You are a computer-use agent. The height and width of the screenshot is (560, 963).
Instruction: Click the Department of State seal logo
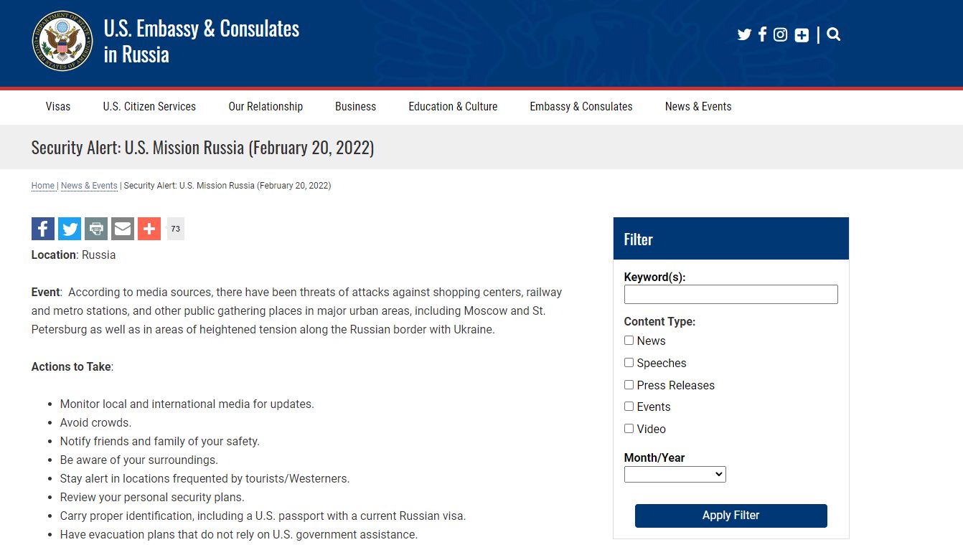(62, 41)
